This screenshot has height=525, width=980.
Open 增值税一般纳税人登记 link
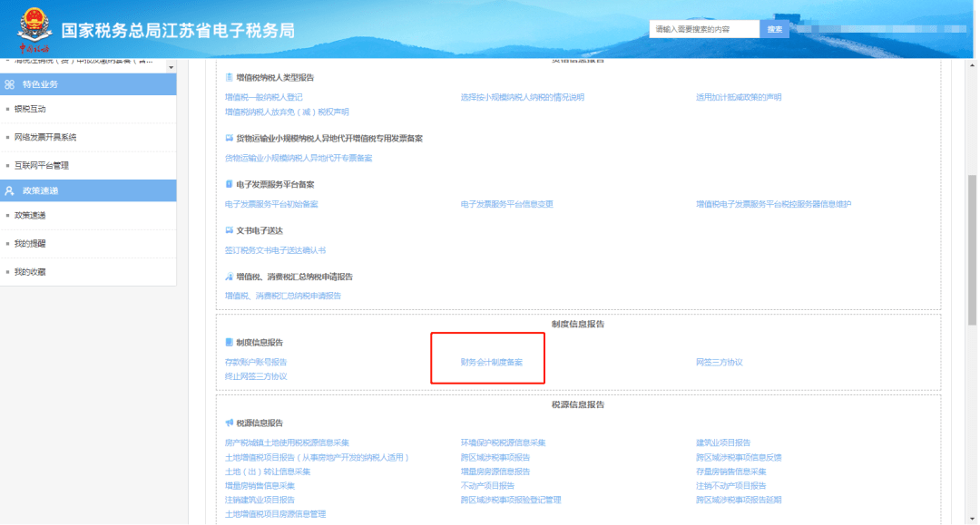264,97
